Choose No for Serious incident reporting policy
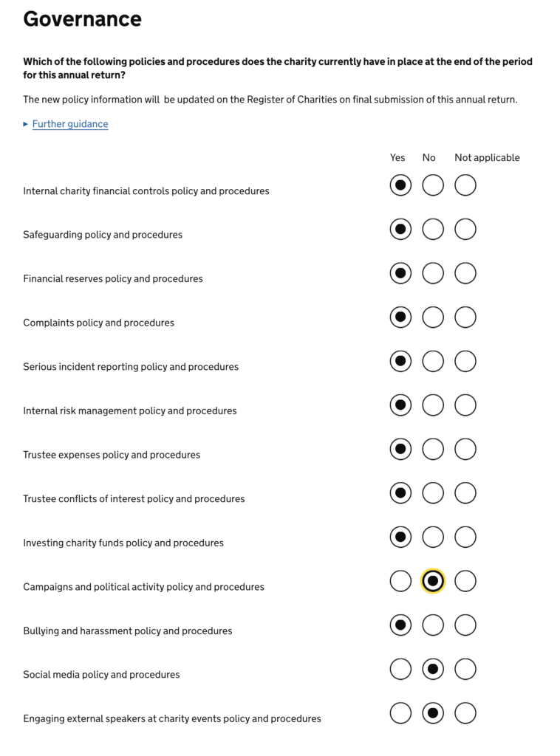 point(433,361)
